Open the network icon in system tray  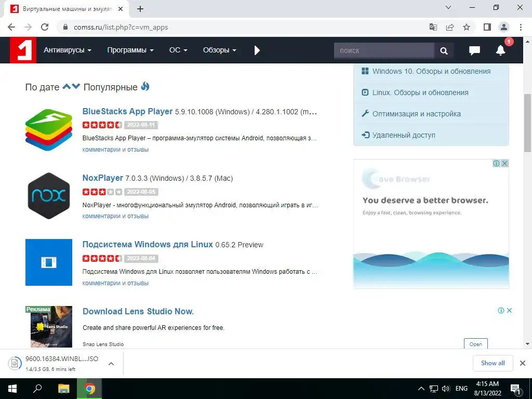point(434,389)
